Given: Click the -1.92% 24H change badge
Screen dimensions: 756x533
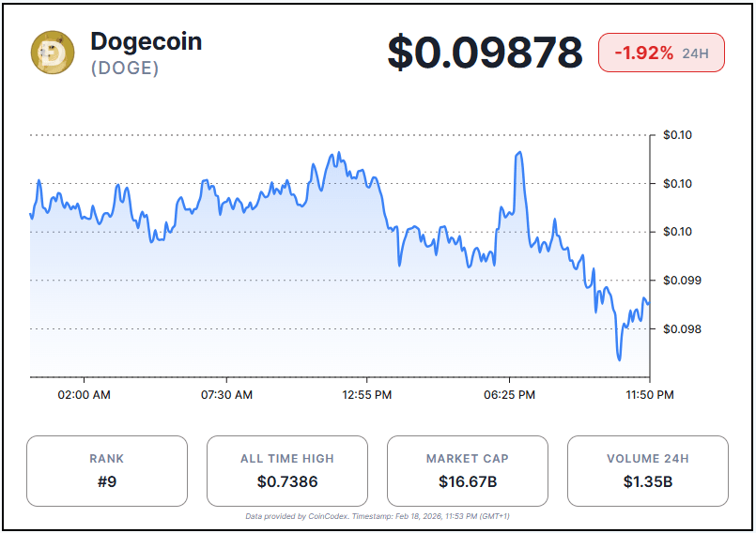Looking at the screenshot, I should pyautogui.click(x=661, y=53).
